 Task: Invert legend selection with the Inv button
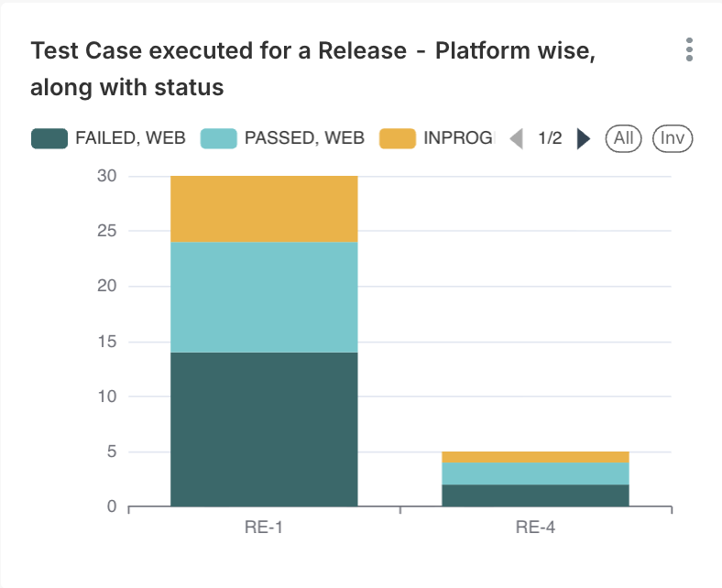click(x=673, y=139)
